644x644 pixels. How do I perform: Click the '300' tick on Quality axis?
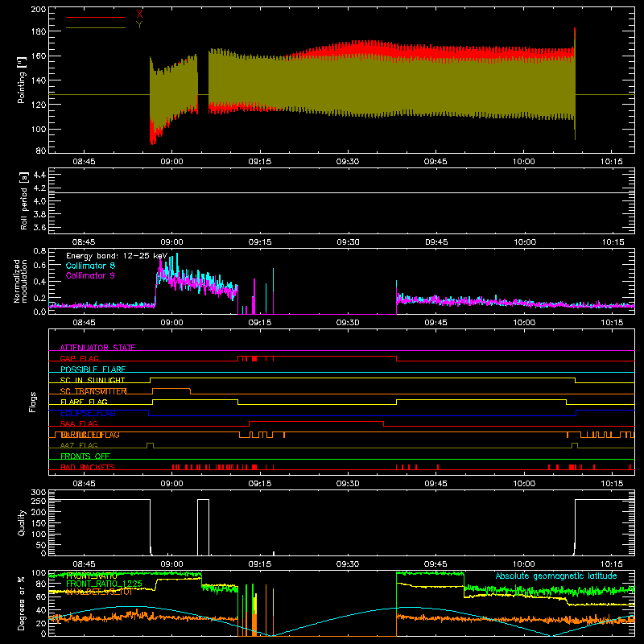coord(39,493)
